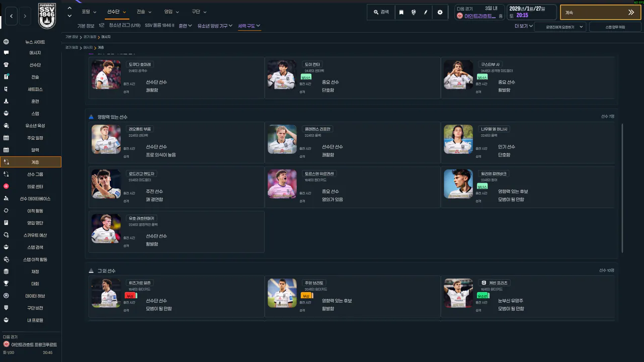Click the bookmark icon in top toolbar
This screenshot has height=362, width=644.
click(x=401, y=12)
